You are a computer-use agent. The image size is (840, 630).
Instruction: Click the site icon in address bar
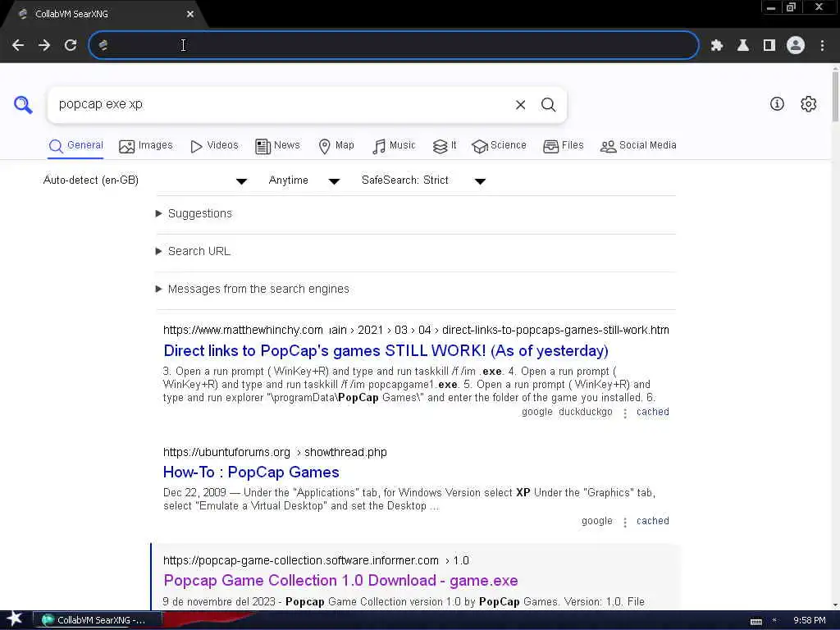(x=103, y=46)
